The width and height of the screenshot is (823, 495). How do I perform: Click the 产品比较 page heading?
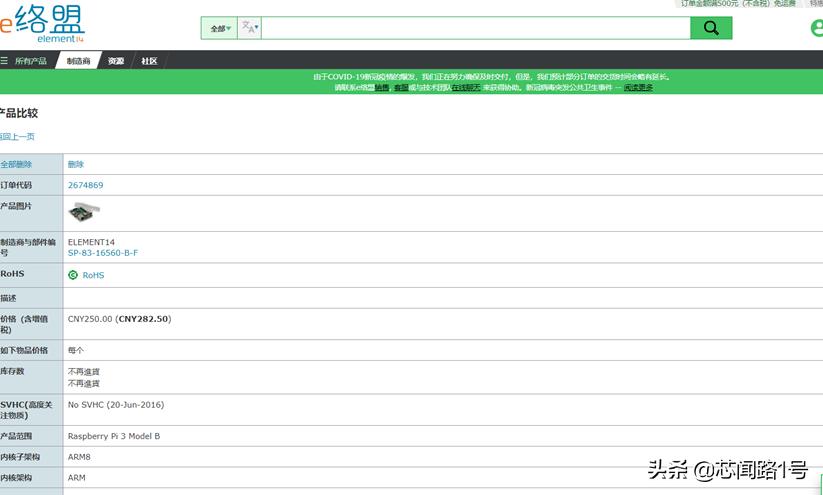[x=19, y=113]
